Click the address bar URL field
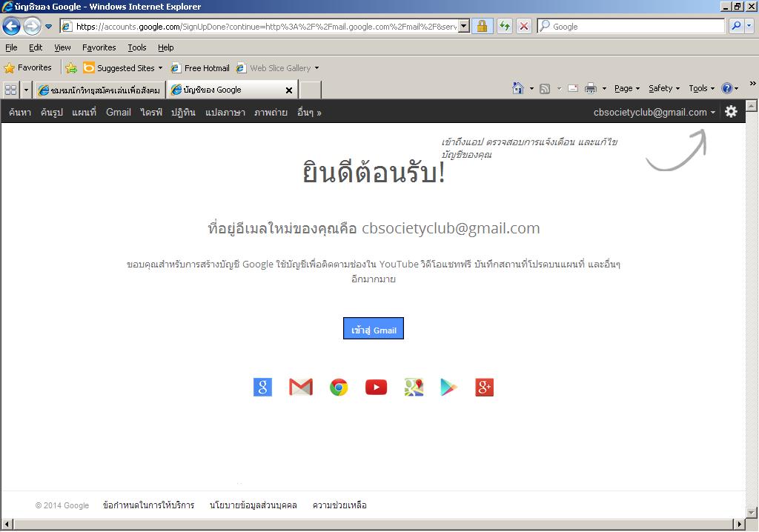This screenshot has width=759, height=532. tap(265, 26)
